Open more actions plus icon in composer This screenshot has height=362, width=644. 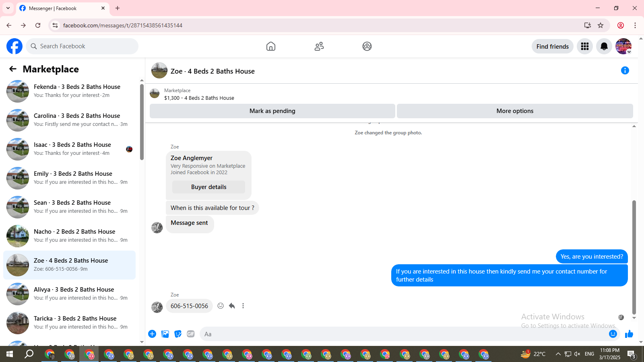tap(152, 334)
